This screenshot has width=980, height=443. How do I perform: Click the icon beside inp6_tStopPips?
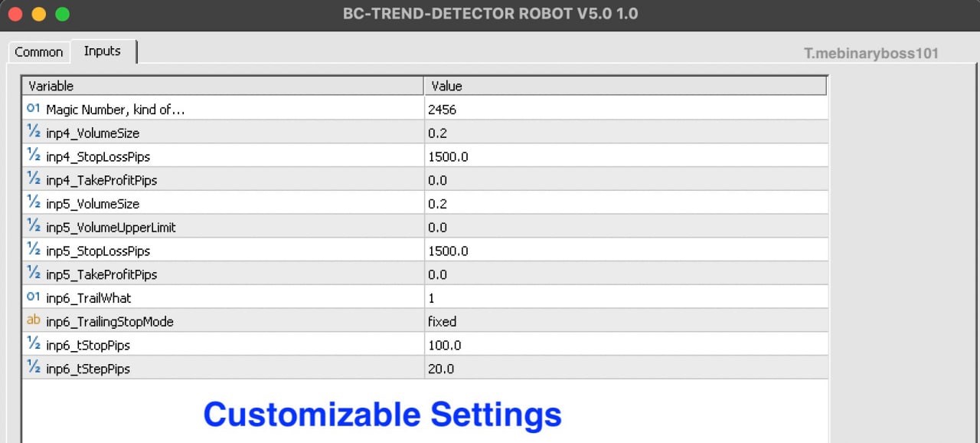point(33,345)
